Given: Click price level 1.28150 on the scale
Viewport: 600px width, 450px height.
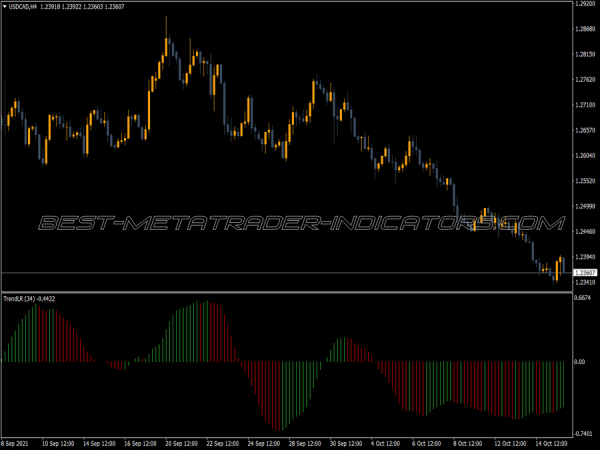Looking at the screenshot, I should [585, 54].
